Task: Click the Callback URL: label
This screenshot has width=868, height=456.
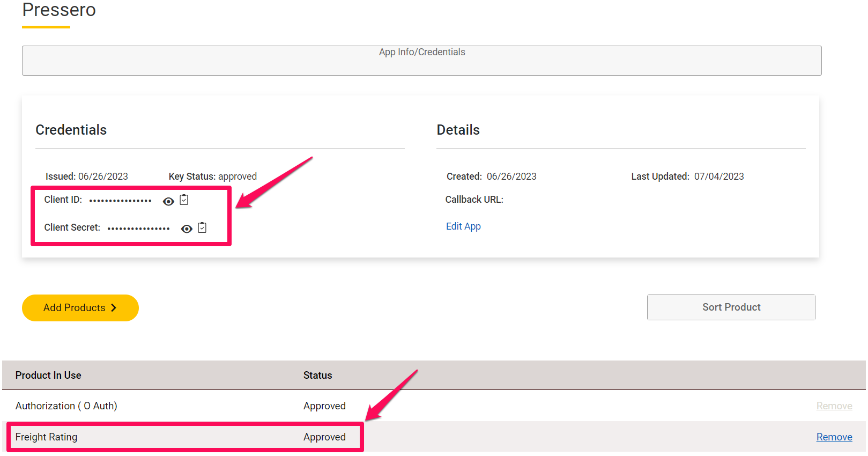Action: [474, 200]
